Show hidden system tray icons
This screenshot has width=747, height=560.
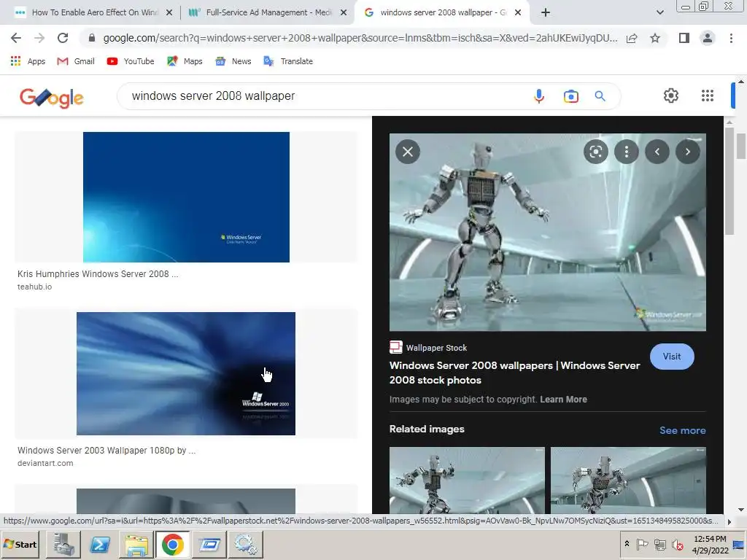627,544
